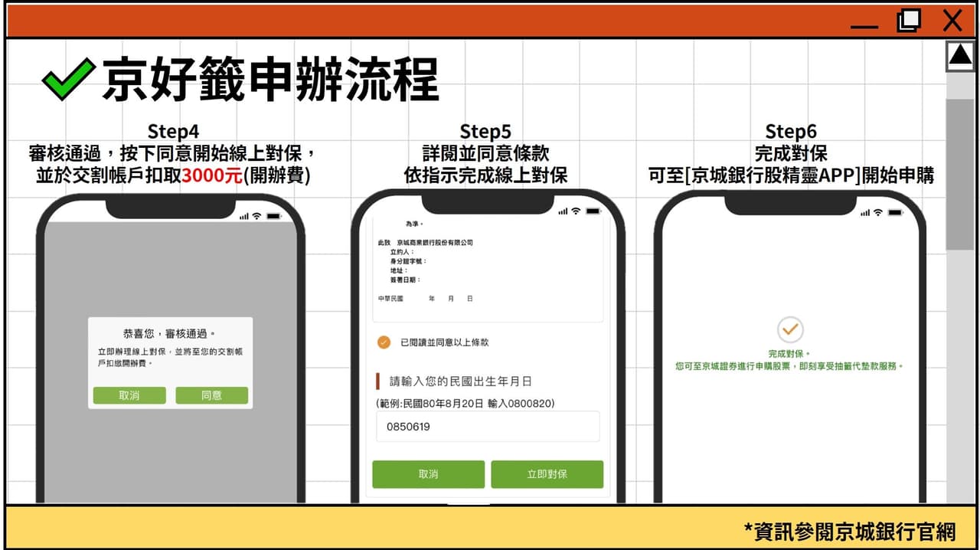Click the signal bars icon on Step6 phone
This screenshot has height=550, width=980.
pyautogui.click(x=865, y=212)
